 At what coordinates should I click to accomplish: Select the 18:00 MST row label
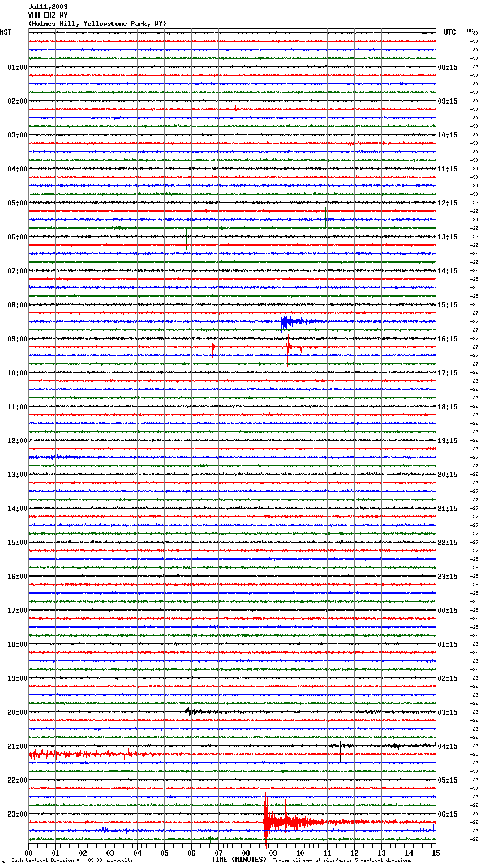pyautogui.click(x=17, y=644)
